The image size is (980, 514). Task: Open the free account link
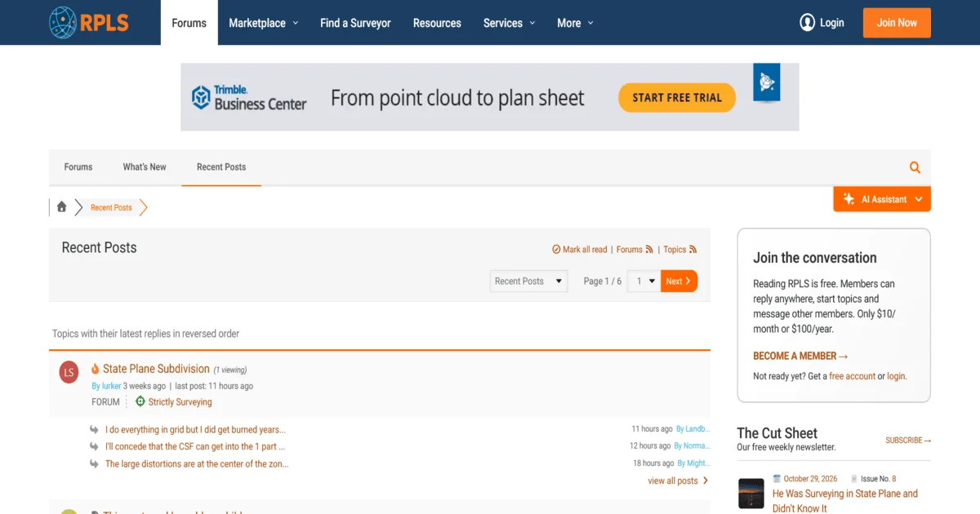(x=852, y=376)
